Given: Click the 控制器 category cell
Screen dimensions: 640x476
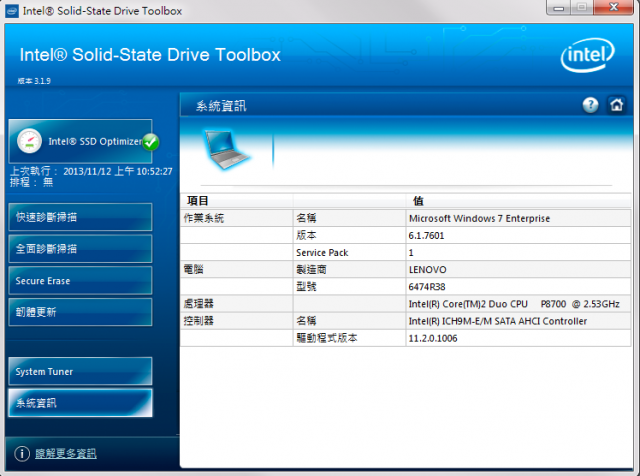Looking at the screenshot, I should (236, 321).
